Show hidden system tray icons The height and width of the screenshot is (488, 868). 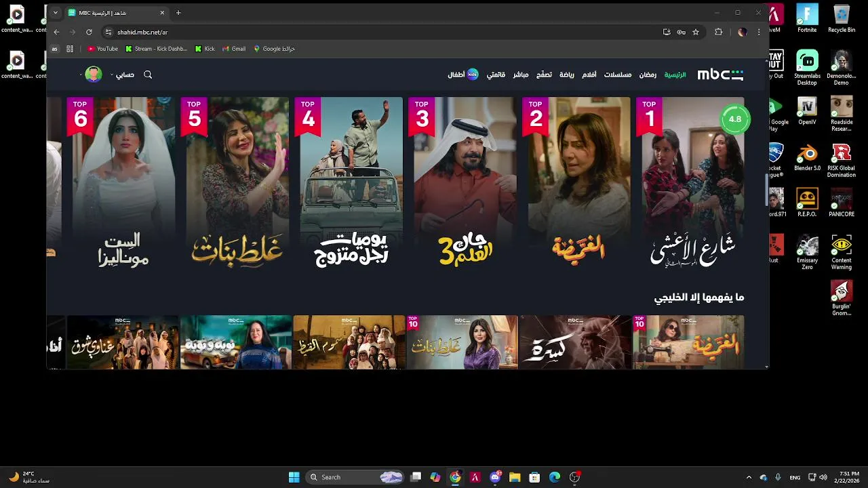pos(749,477)
